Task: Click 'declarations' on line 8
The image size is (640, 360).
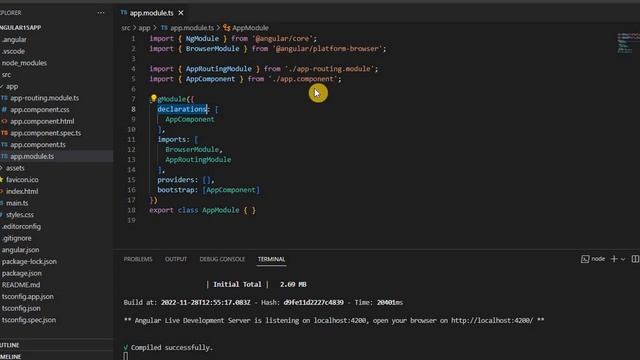Action: 182,109
